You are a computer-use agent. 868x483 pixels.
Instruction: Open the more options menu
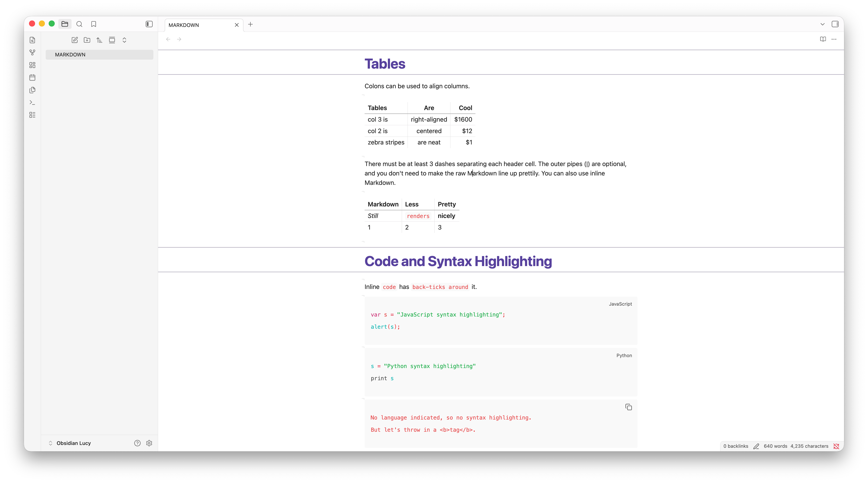coord(834,40)
